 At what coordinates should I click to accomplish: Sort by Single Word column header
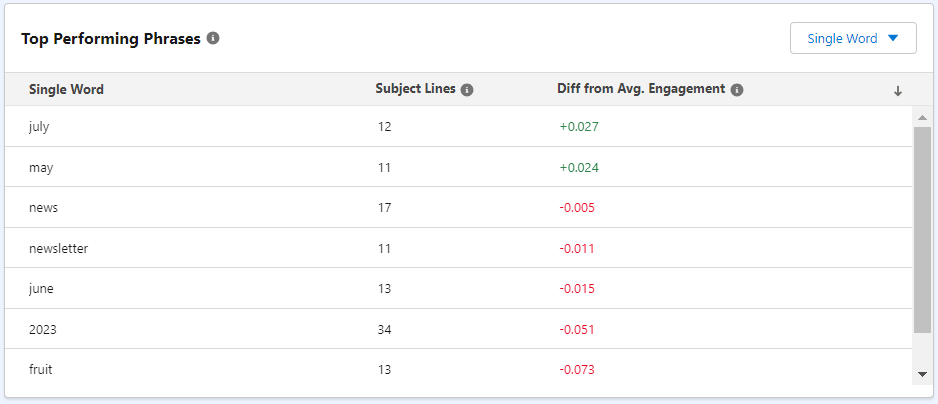coord(66,90)
